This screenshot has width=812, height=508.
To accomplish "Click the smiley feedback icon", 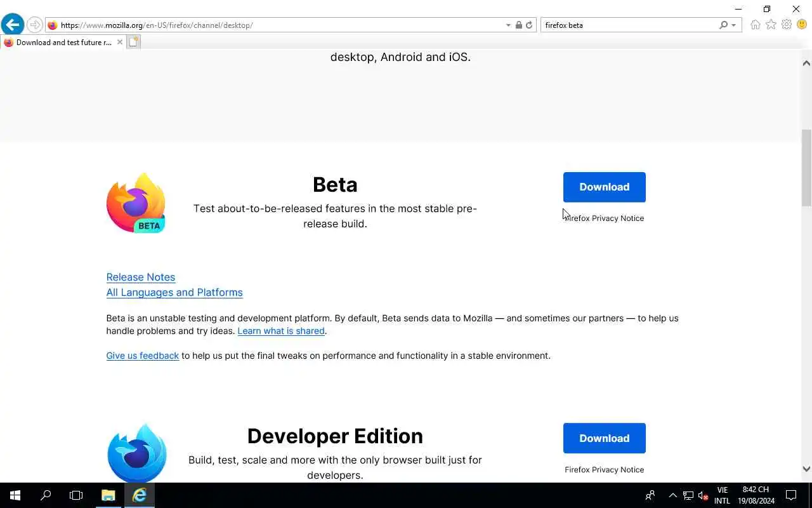I will point(802,25).
